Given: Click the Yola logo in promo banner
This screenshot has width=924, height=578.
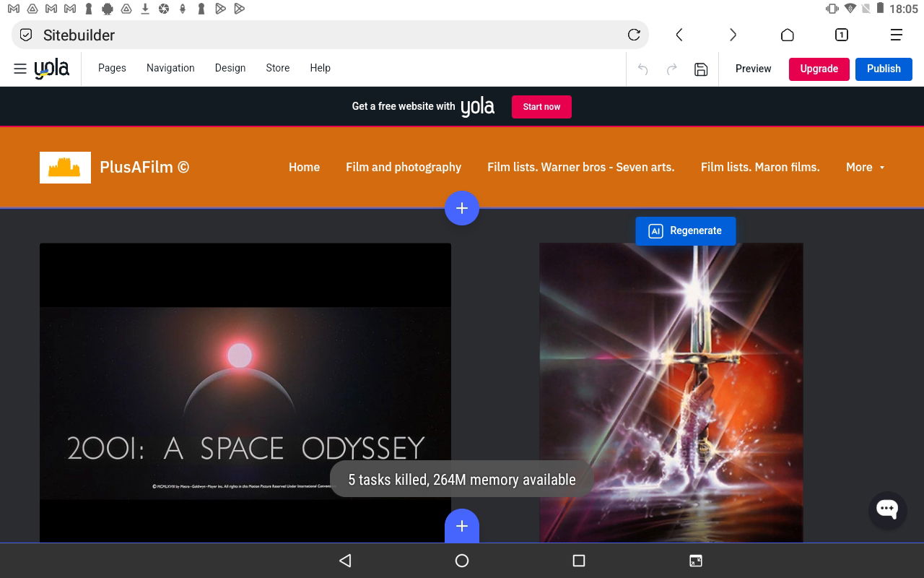Looking at the screenshot, I should tap(478, 107).
